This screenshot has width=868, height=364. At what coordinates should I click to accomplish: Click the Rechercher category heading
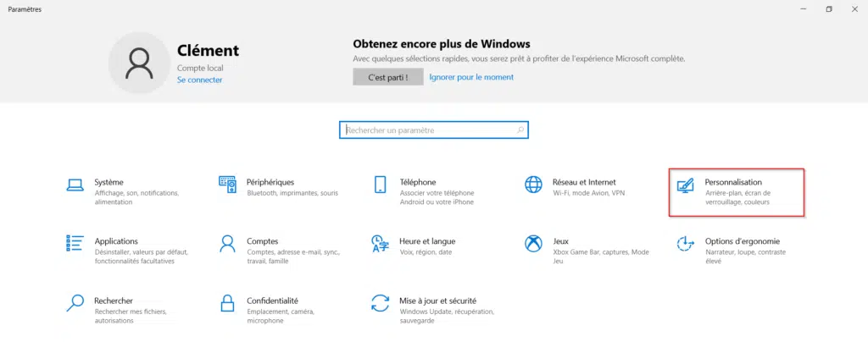114,301
